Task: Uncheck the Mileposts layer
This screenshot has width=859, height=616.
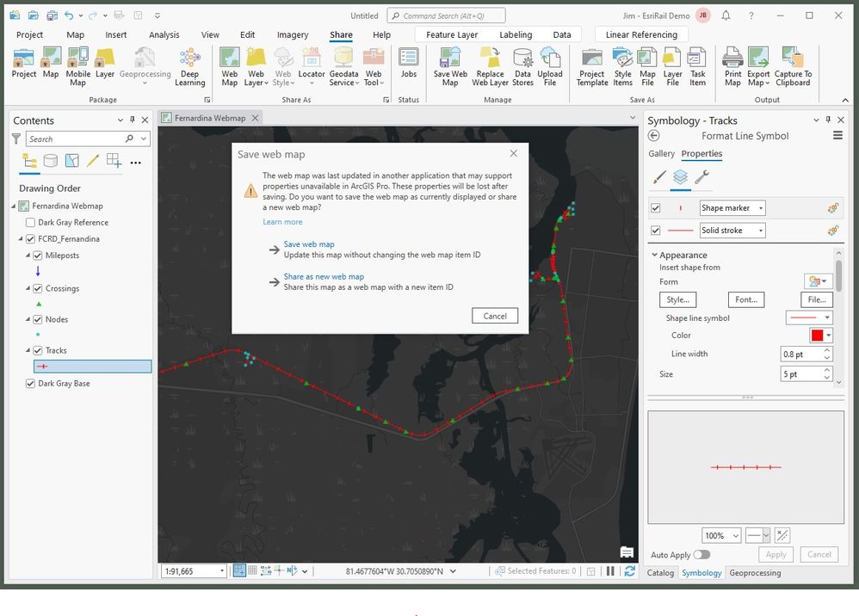Action: 38,256
